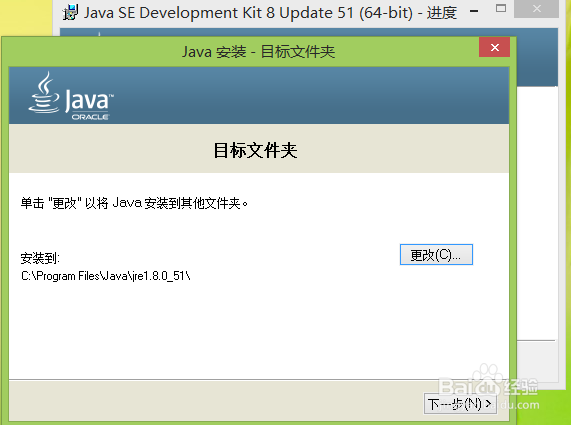Screen dimensions: 571x425
Task: Click the Java SE Development Kit 8 Update 51 title text
Action: tap(270, 13)
